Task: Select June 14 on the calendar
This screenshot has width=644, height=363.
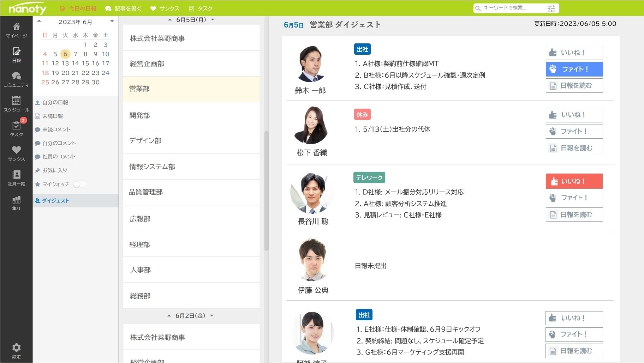Action: [75, 63]
